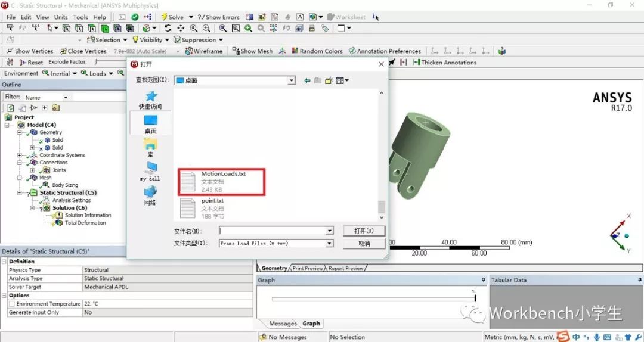Collapse the Definition section in Details
The height and width of the screenshot is (342, 644).
click(x=4, y=261)
